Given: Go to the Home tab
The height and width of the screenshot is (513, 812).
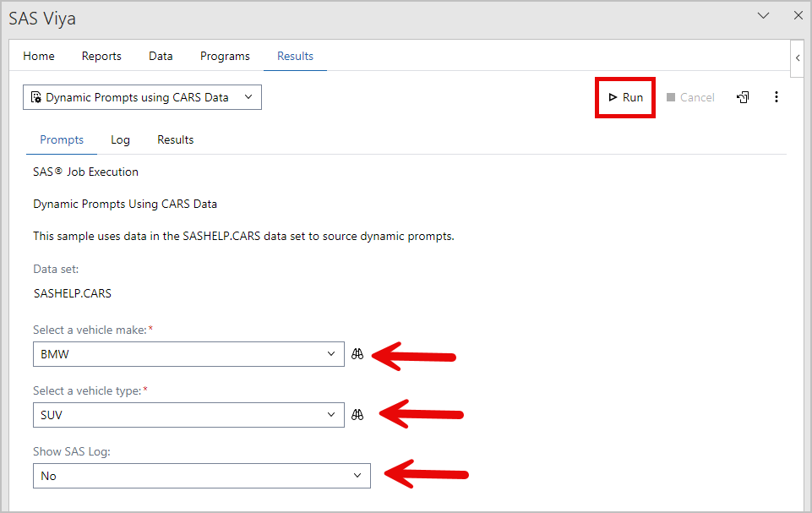Looking at the screenshot, I should 39,56.
